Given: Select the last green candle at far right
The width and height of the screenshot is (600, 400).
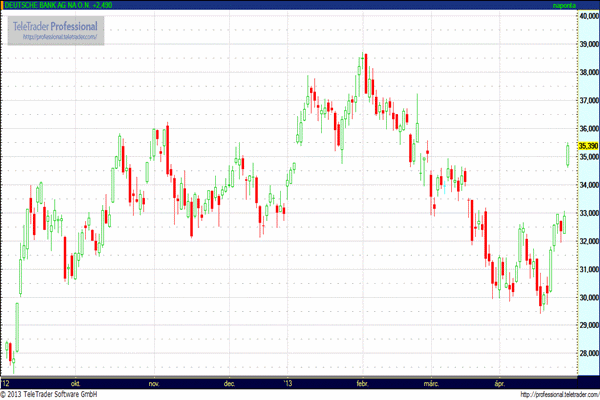Looking at the screenshot, I should tap(568, 154).
